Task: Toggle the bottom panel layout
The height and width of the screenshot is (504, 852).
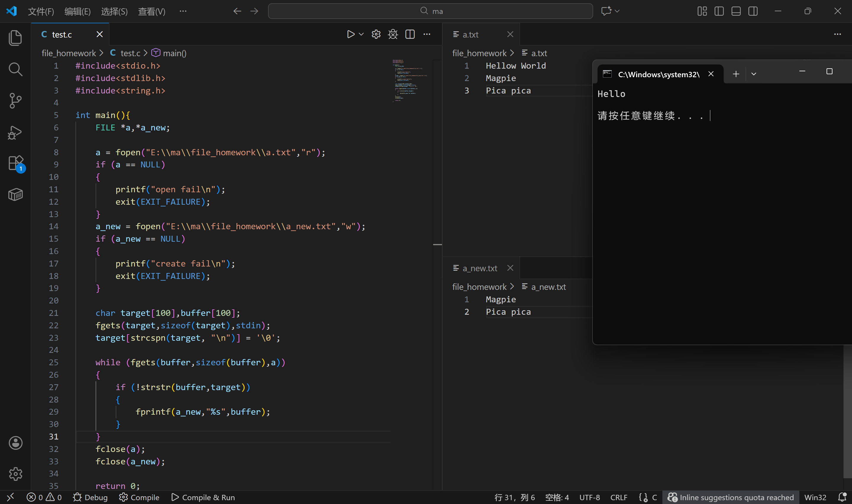Action: 736,11
